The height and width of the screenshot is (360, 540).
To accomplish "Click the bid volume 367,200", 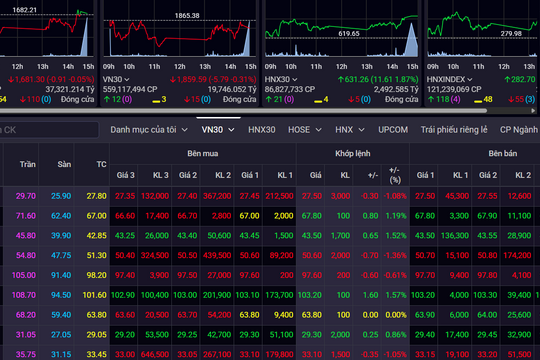I will pyautogui.click(x=217, y=196).
